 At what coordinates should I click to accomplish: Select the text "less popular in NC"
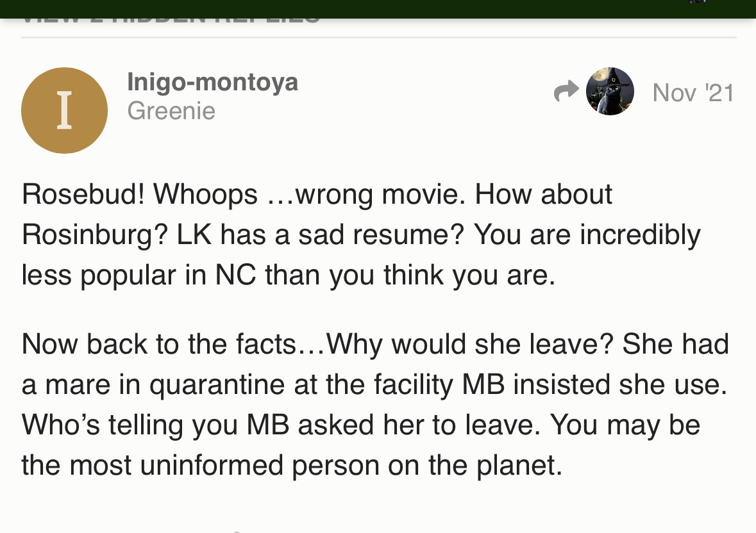pos(139,275)
